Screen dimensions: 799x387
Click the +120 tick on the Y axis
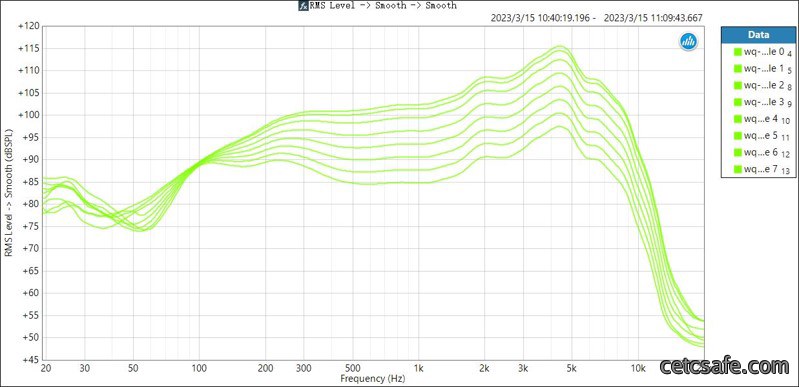click(29, 26)
